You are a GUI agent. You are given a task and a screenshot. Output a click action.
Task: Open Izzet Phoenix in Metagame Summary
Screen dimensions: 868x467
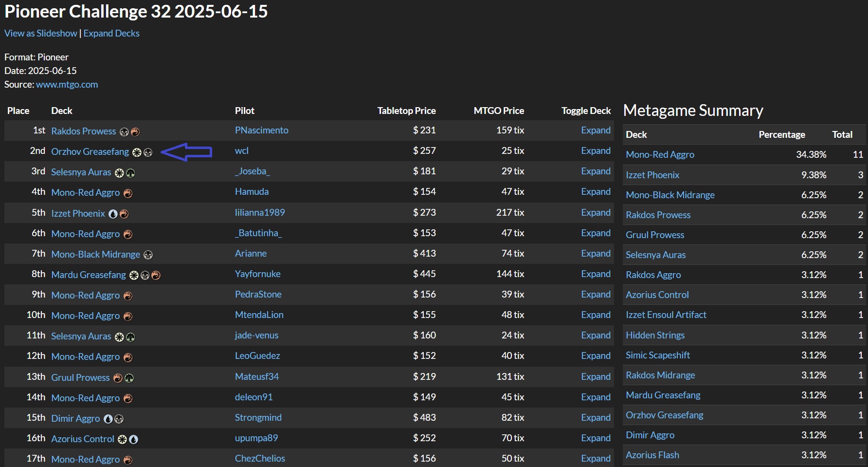tap(652, 175)
